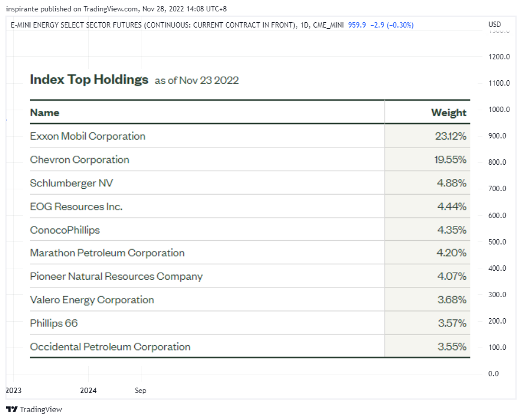Select the 'Index Top Holdings' heading
The width and height of the screenshot is (522, 420).
[x=89, y=80]
